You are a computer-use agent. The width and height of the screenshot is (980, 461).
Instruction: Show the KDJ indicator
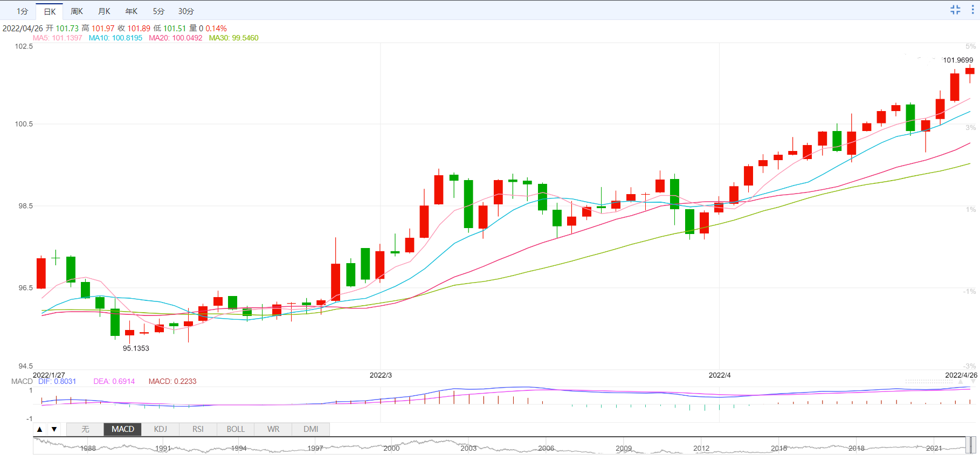tap(161, 429)
